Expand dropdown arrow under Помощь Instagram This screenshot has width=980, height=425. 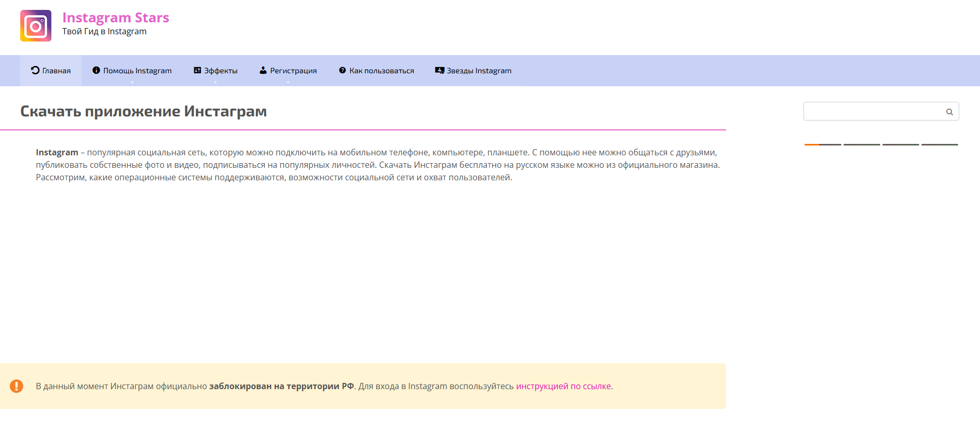[x=132, y=82]
